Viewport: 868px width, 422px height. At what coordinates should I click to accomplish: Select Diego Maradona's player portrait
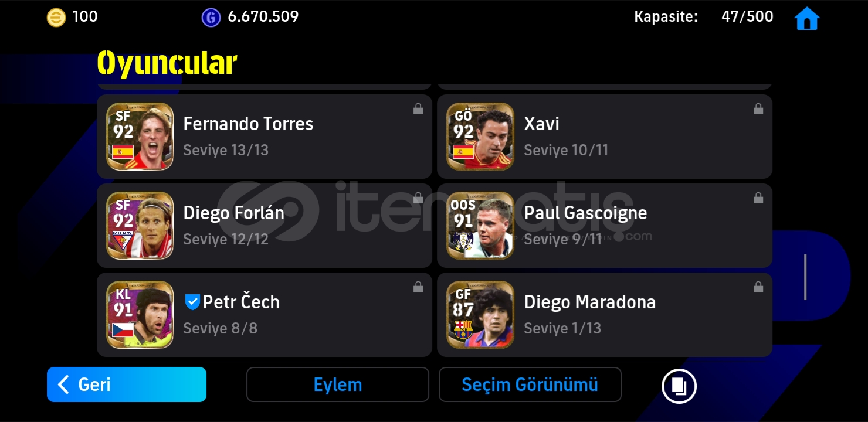click(480, 315)
